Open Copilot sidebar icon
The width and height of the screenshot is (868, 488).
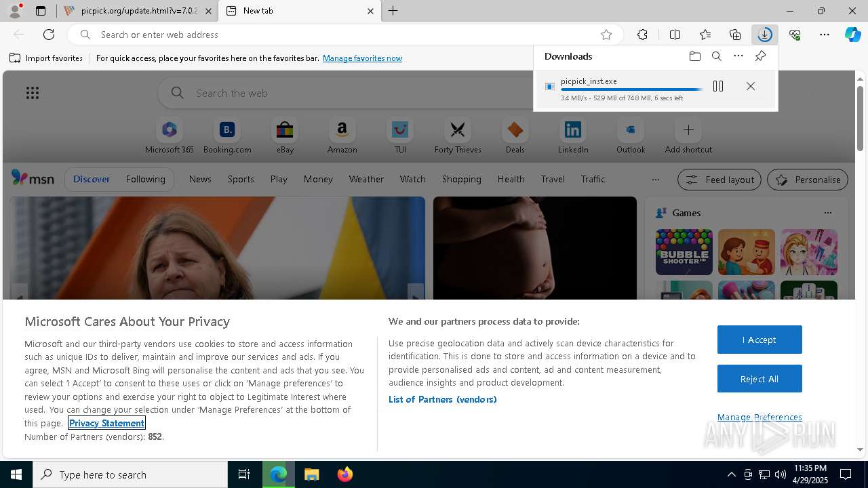tap(853, 35)
